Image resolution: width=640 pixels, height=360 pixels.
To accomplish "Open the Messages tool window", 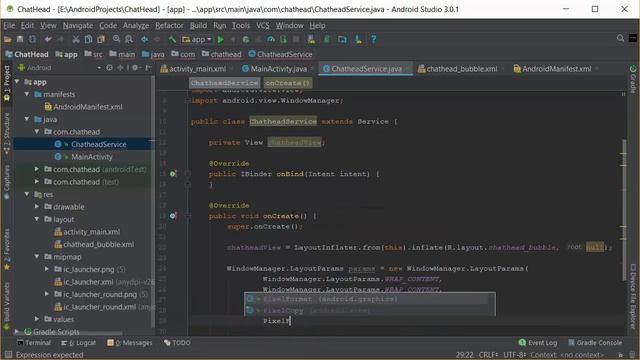I will (129, 343).
